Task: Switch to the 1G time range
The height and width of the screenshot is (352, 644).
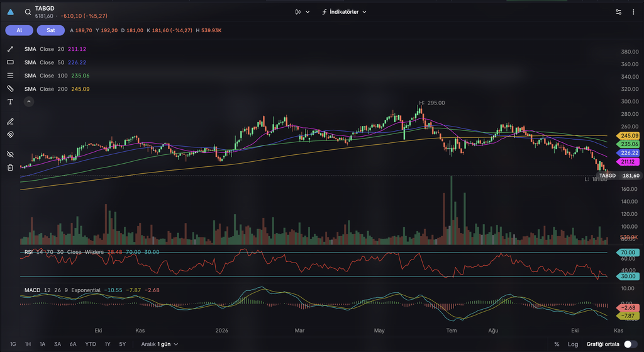Action: (13, 344)
